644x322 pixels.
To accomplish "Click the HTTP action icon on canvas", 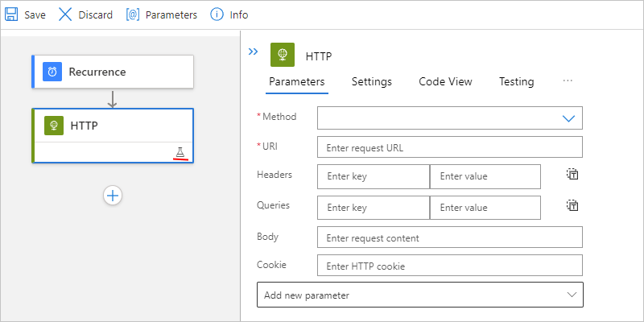I will tap(54, 126).
